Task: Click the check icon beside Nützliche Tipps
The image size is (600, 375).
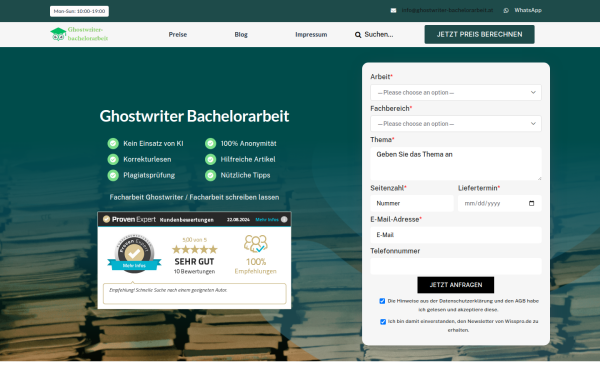Action: click(210, 175)
